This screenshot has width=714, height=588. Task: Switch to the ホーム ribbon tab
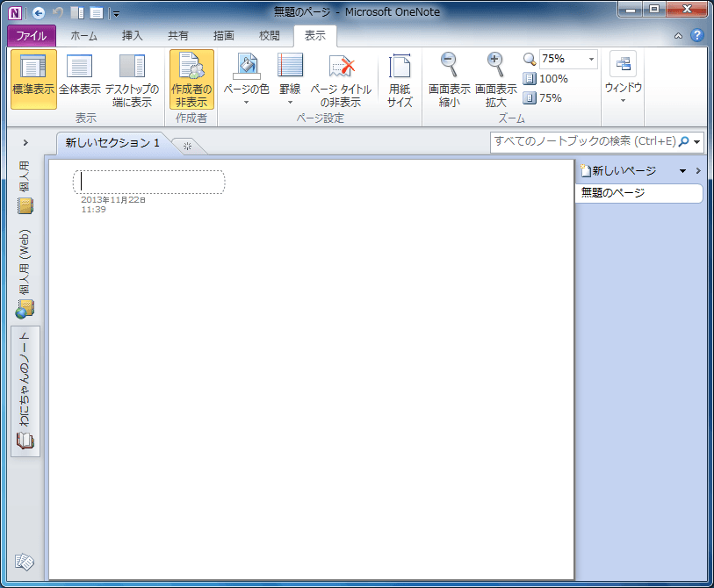tap(83, 36)
